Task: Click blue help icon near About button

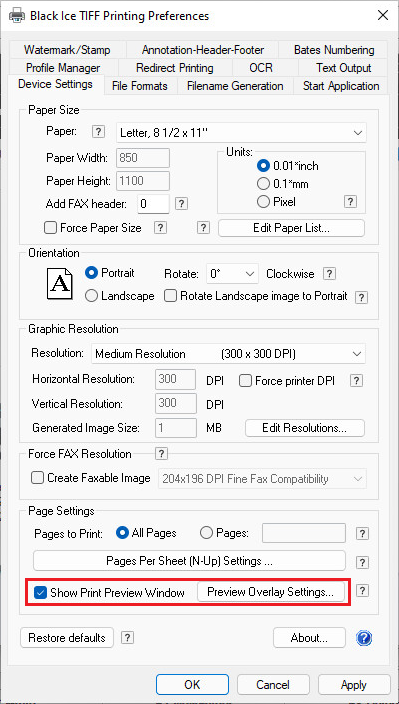Action: (364, 638)
